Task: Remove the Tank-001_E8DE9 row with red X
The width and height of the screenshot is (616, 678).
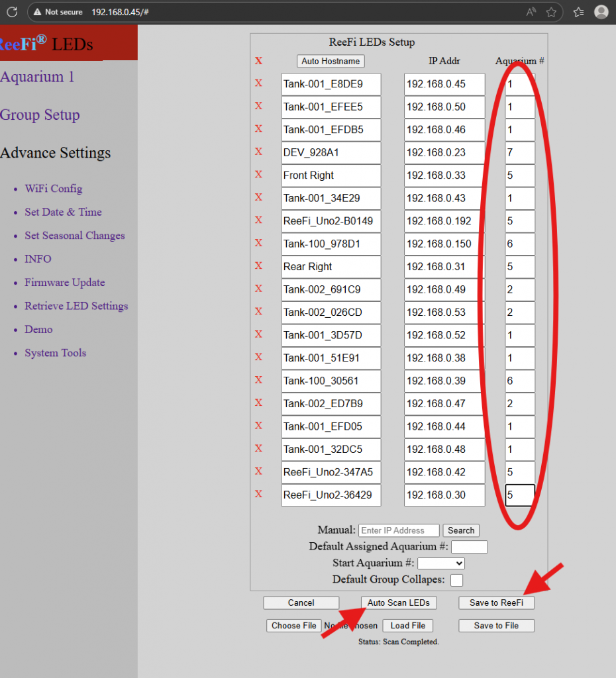Action: point(259,83)
